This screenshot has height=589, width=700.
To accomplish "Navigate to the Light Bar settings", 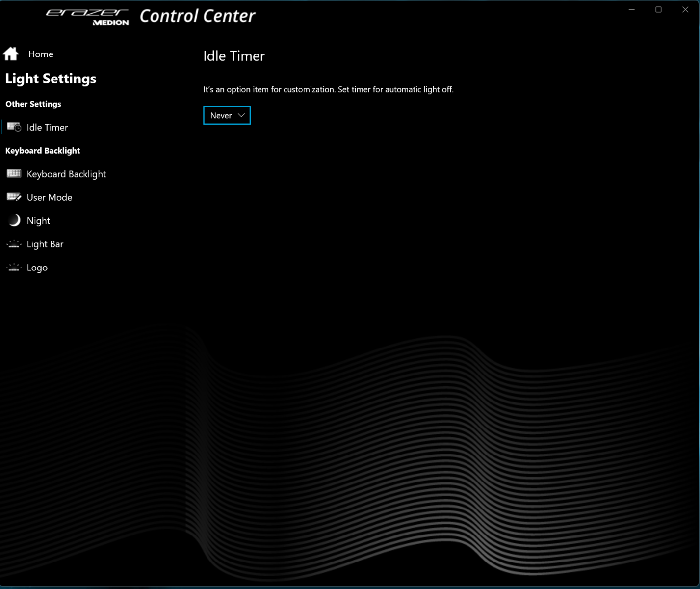I will [45, 244].
